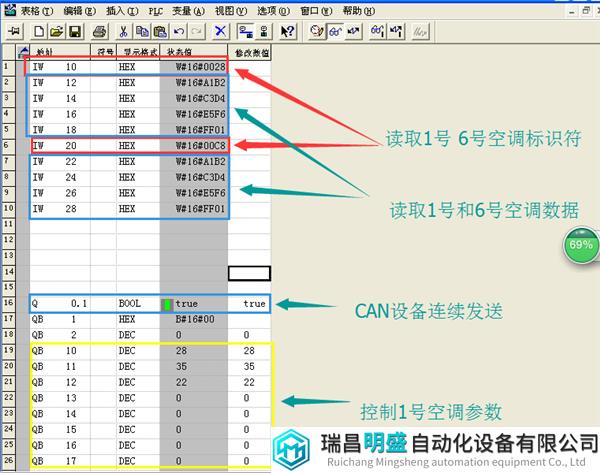Screen dimensions: 600x473
Task: Open the 窗口(W) menu
Action: point(316,11)
